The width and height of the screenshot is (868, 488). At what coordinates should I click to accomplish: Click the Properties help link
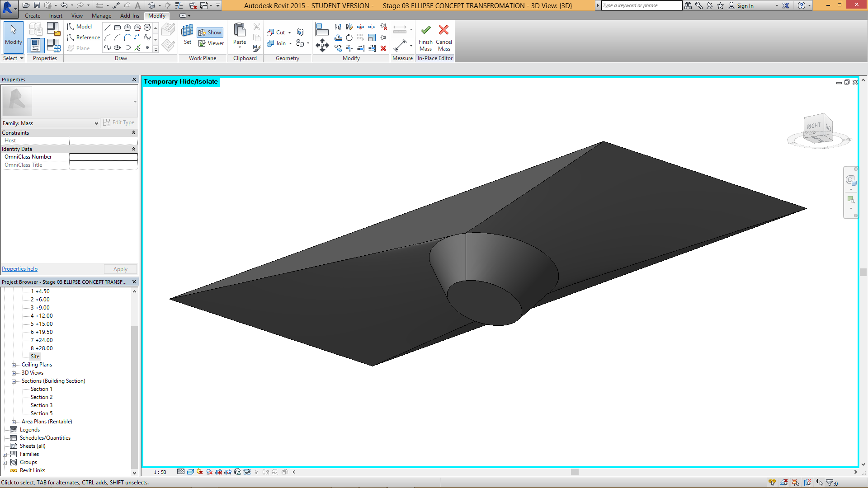[x=19, y=269]
